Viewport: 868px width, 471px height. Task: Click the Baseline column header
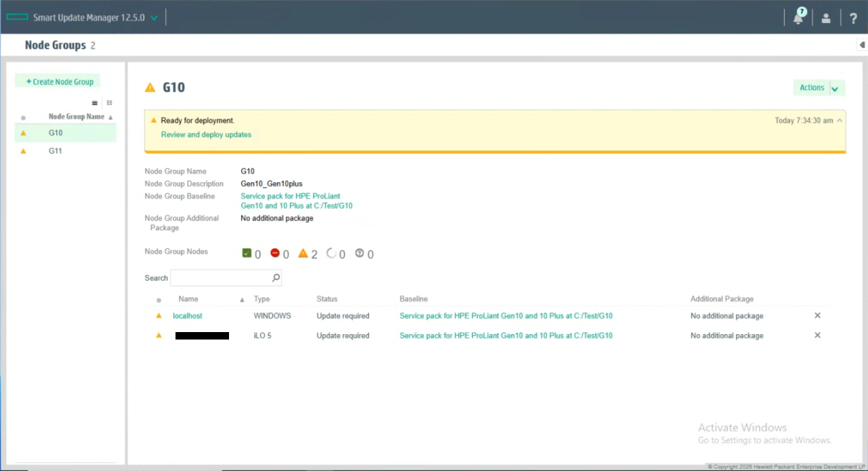(x=413, y=299)
